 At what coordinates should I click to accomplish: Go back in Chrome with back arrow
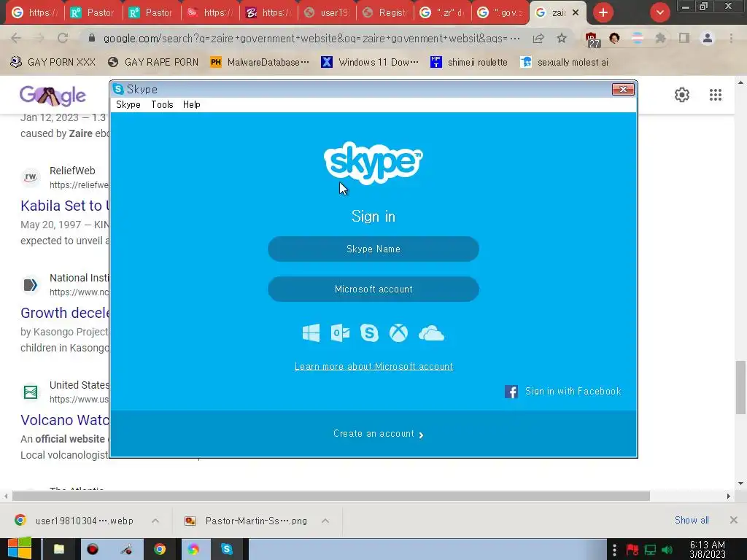16,38
